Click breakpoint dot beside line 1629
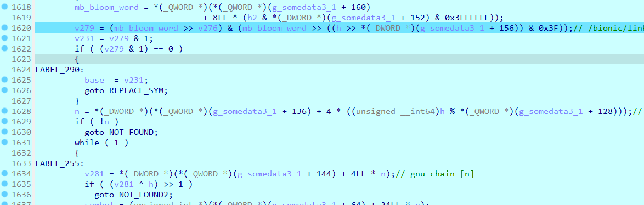Viewport: 644px width, 205px height. point(4,122)
